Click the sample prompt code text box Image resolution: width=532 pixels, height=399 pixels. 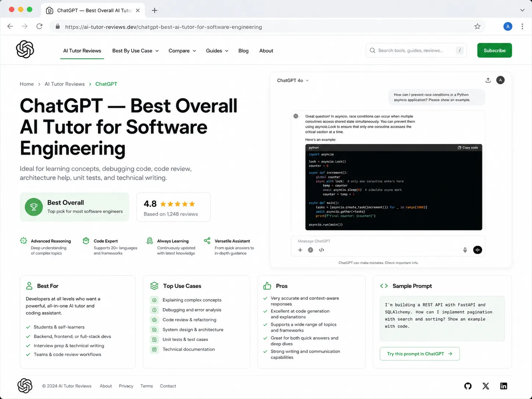(x=442, y=319)
